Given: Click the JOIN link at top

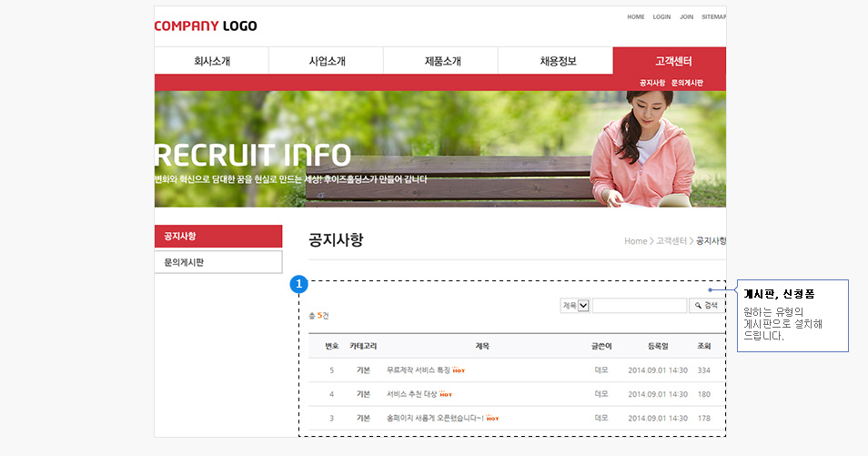Looking at the screenshot, I should (686, 16).
